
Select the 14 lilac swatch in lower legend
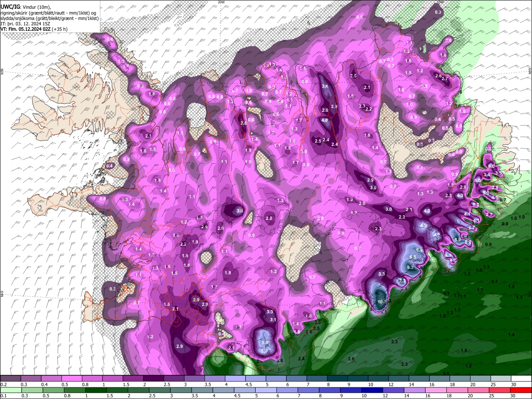click(x=414, y=390)
